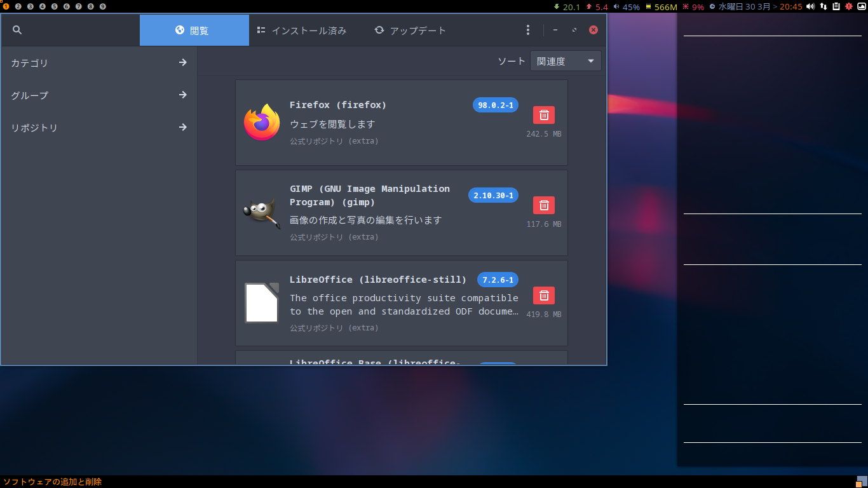
Task: Switch to workspace 8
Action: [91, 6]
